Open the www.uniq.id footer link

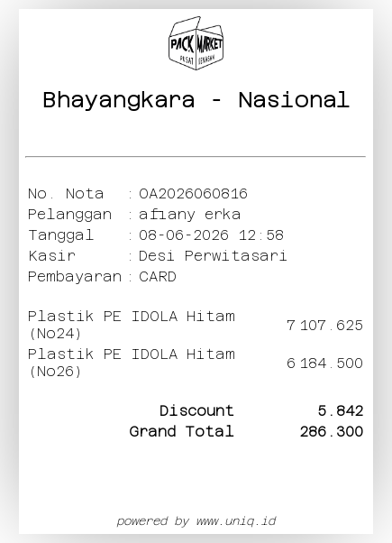[x=236, y=520]
